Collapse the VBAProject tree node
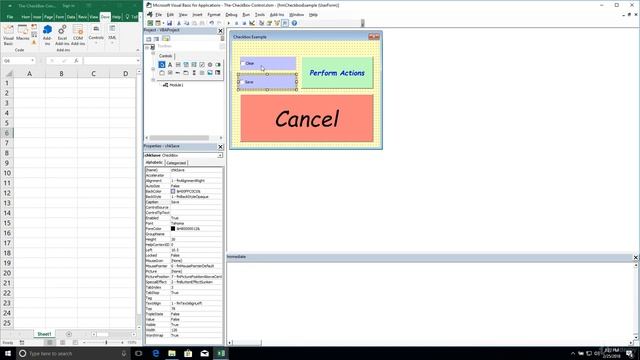 (147, 47)
